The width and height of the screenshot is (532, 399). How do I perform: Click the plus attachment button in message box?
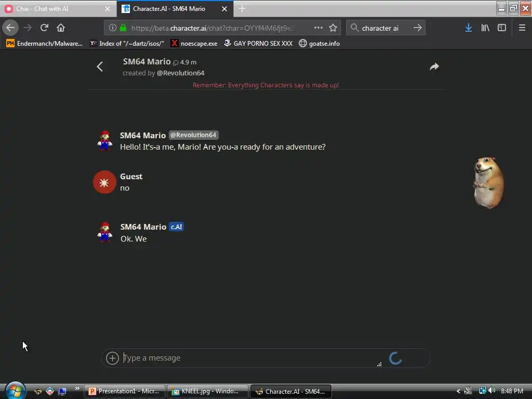(112, 358)
